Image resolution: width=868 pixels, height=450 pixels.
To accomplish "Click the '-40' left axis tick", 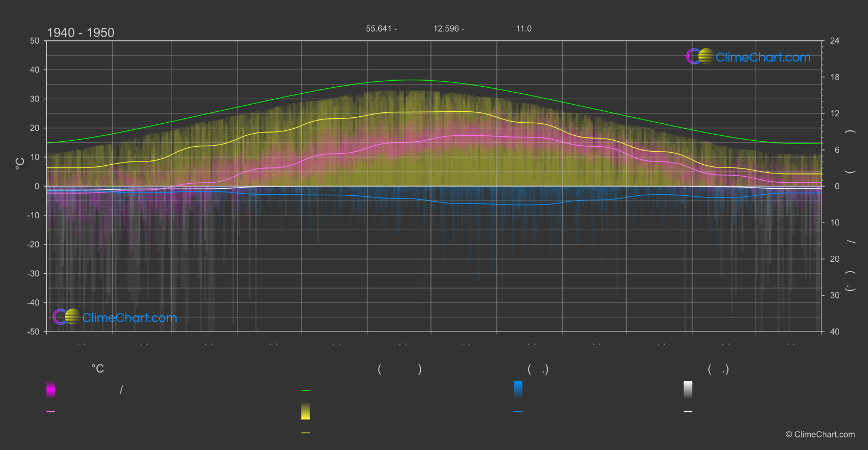I will [34, 303].
